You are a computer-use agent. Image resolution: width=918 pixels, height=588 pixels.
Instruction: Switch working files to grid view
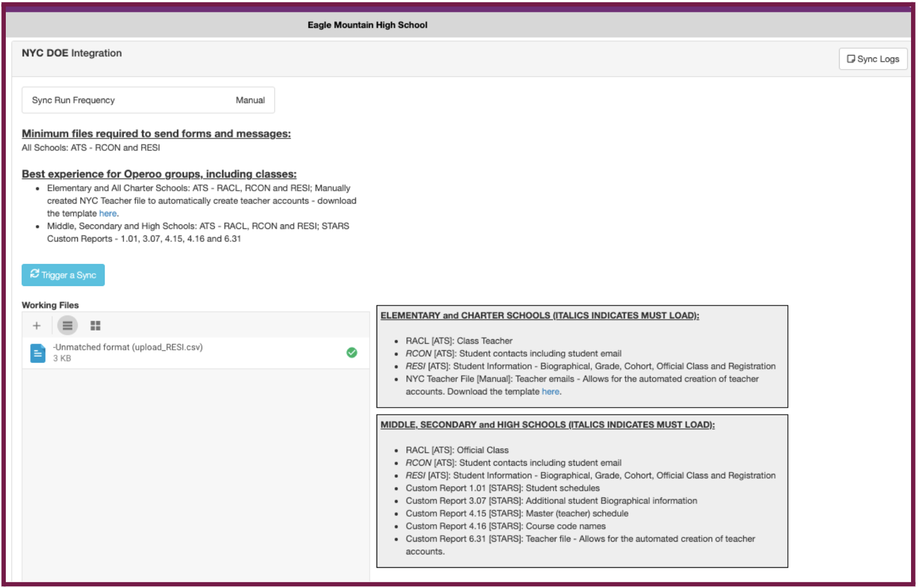point(96,326)
